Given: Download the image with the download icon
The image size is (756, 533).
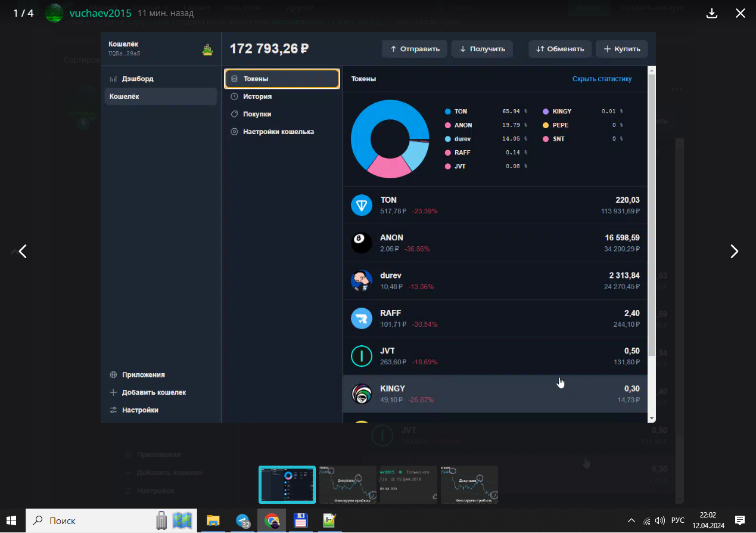Looking at the screenshot, I should point(711,13).
